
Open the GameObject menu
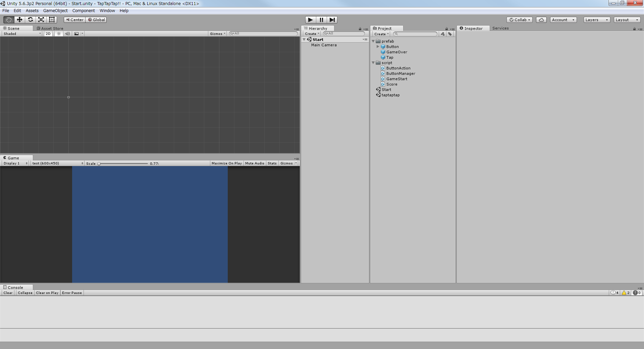(55, 11)
